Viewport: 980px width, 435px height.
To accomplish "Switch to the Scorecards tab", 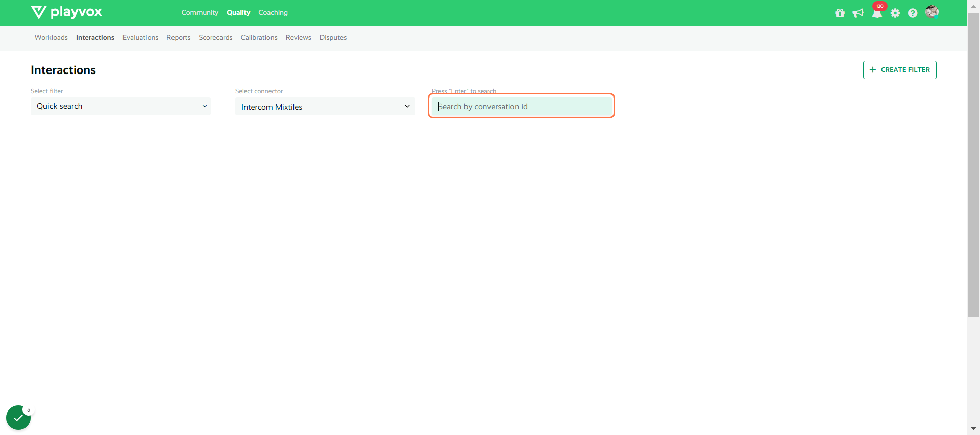I will click(215, 37).
